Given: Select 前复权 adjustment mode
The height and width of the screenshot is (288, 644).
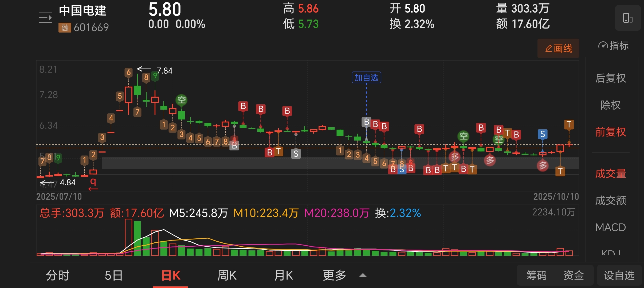Looking at the screenshot, I should click(610, 132).
